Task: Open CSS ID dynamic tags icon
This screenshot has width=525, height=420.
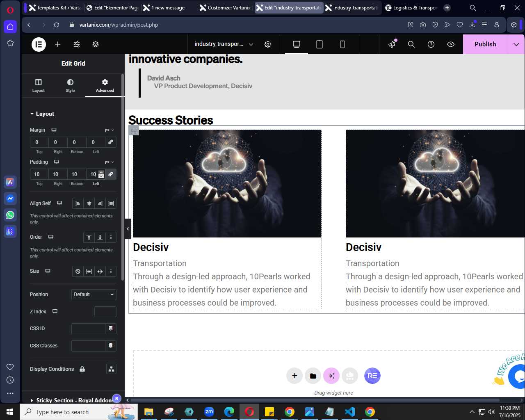Action: (x=111, y=329)
